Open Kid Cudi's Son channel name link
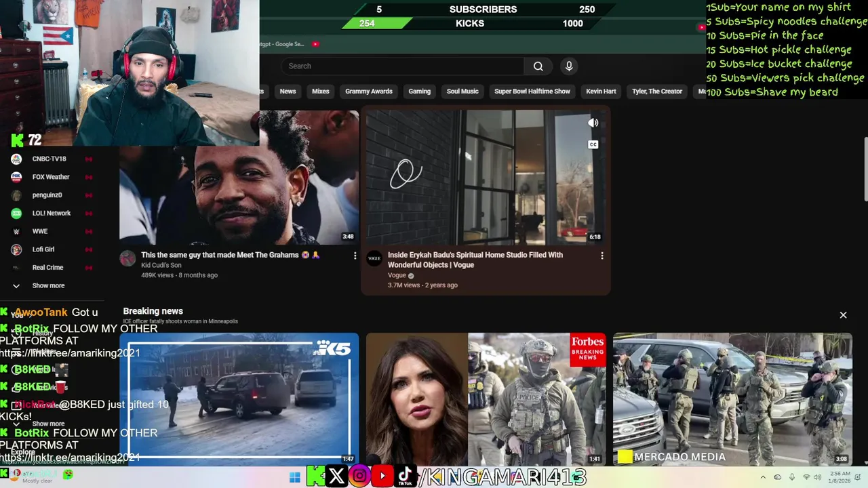The height and width of the screenshot is (488, 868). click(x=161, y=266)
